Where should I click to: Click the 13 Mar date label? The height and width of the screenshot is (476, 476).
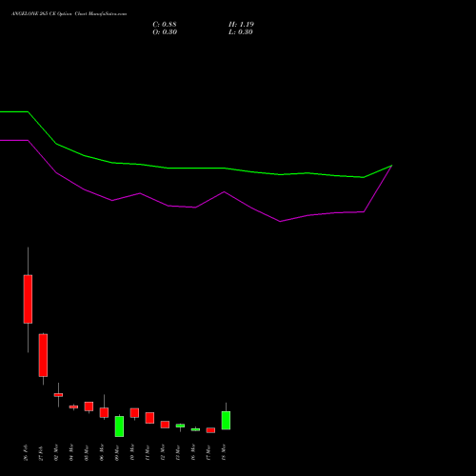click(x=178, y=452)
